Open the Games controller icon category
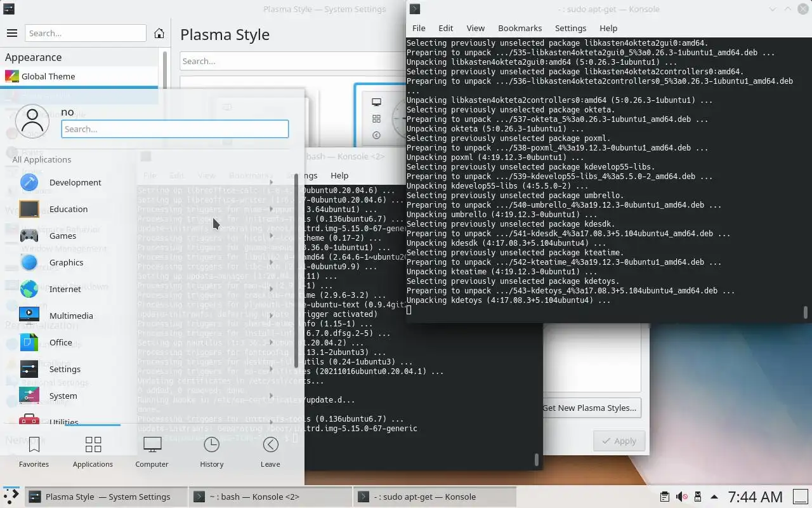This screenshot has height=508, width=812. tap(29, 236)
